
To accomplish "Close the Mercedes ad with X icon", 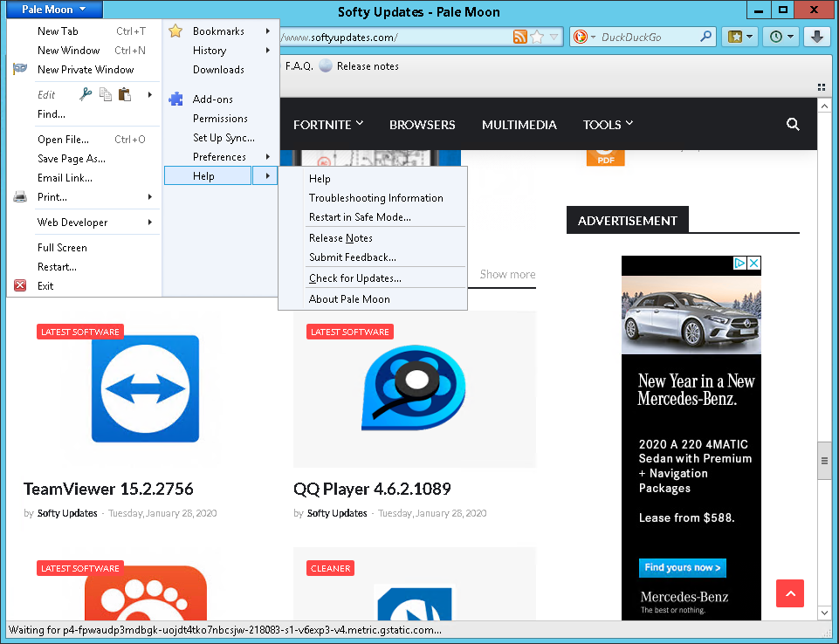I will 754,263.
